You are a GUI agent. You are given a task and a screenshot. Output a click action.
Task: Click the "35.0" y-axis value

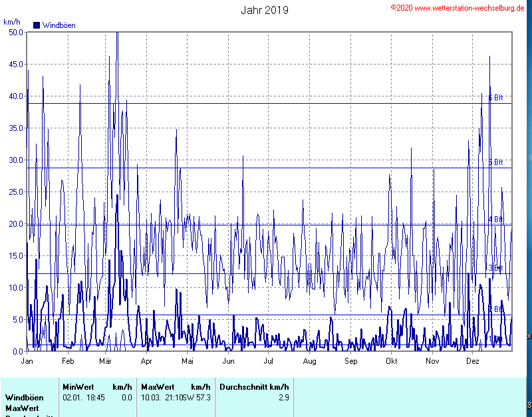click(x=16, y=128)
